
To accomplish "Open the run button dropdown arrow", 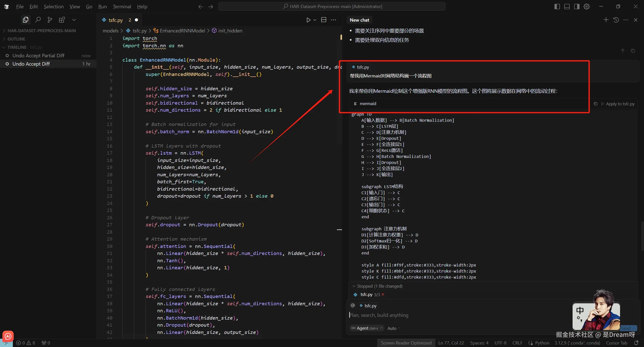I will pyautogui.click(x=315, y=20).
